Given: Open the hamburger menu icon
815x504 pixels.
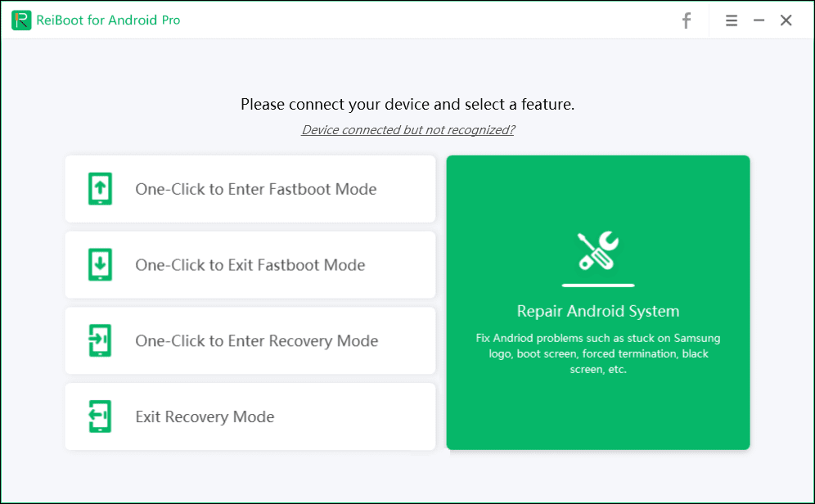Looking at the screenshot, I should click(x=732, y=20).
